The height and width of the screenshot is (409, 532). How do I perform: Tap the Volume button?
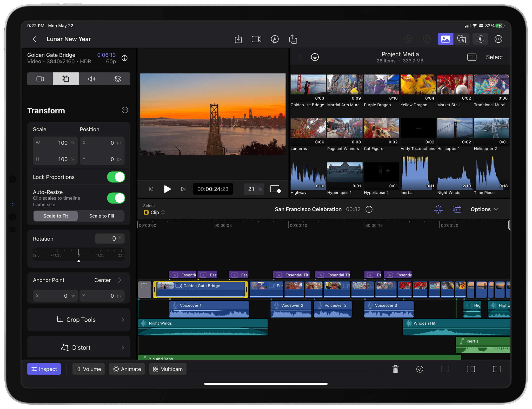click(88, 369)
